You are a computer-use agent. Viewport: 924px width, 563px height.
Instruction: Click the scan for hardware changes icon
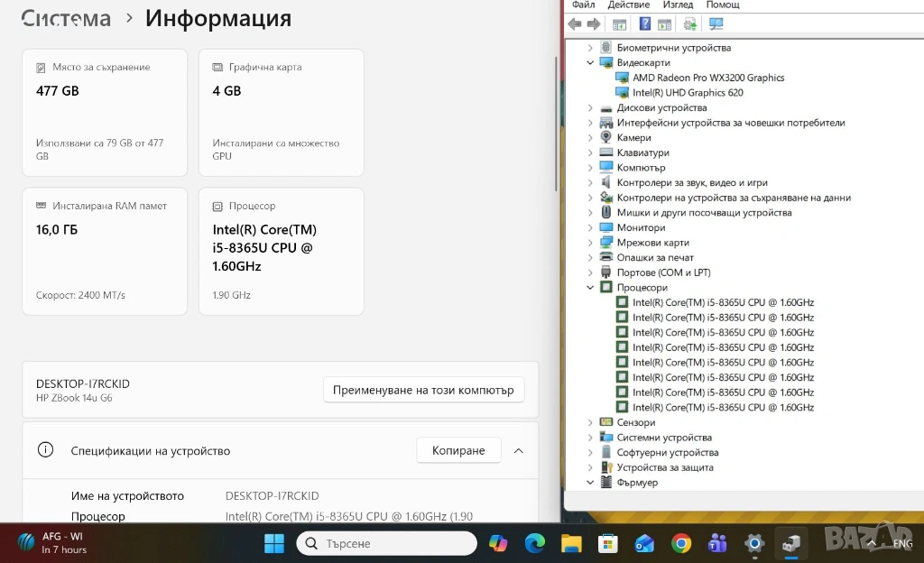tap(716, 24)
